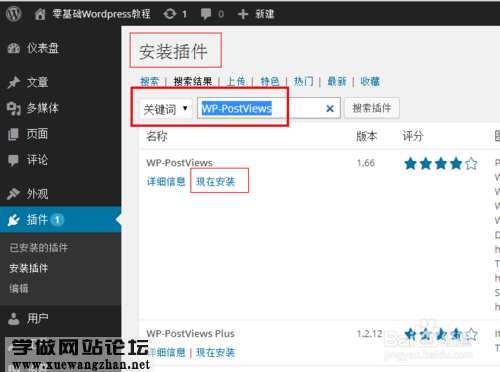Click the 零基础Wordpress教程 site name
500x372 pixels.
tap(101, 14)
